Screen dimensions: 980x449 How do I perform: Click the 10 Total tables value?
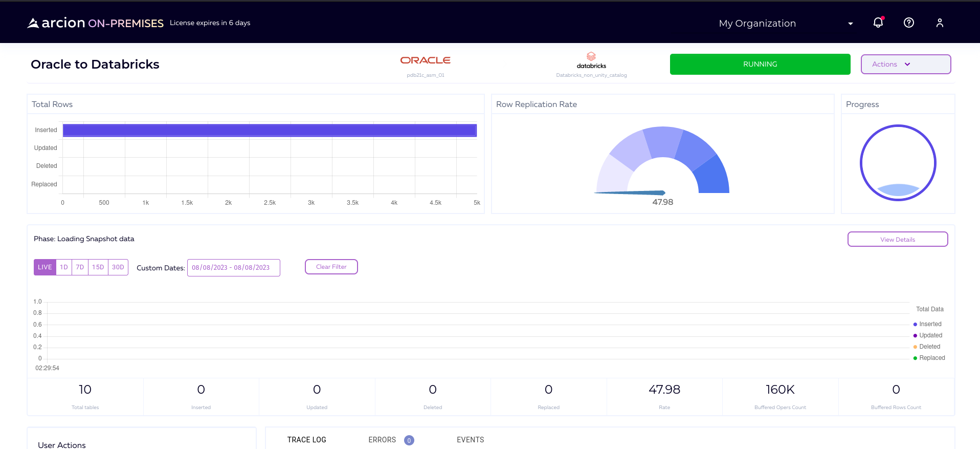tap(85, 390)
